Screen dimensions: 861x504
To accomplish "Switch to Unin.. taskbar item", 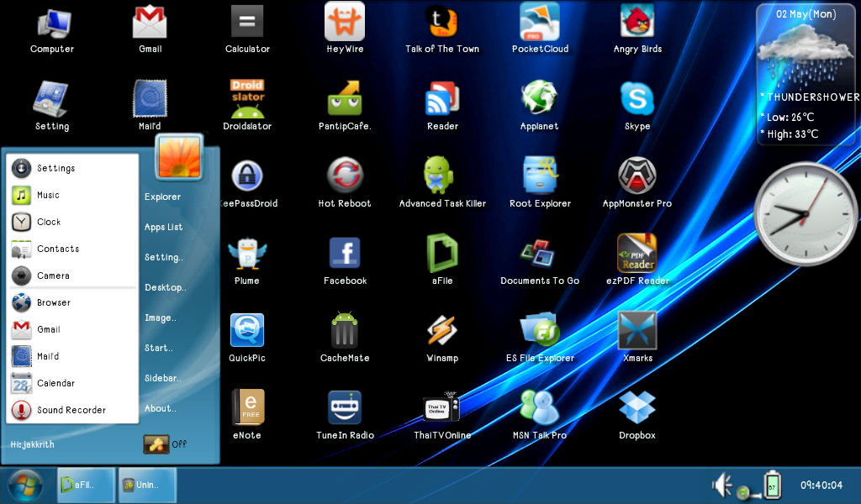I will click(x=147, y=485).
